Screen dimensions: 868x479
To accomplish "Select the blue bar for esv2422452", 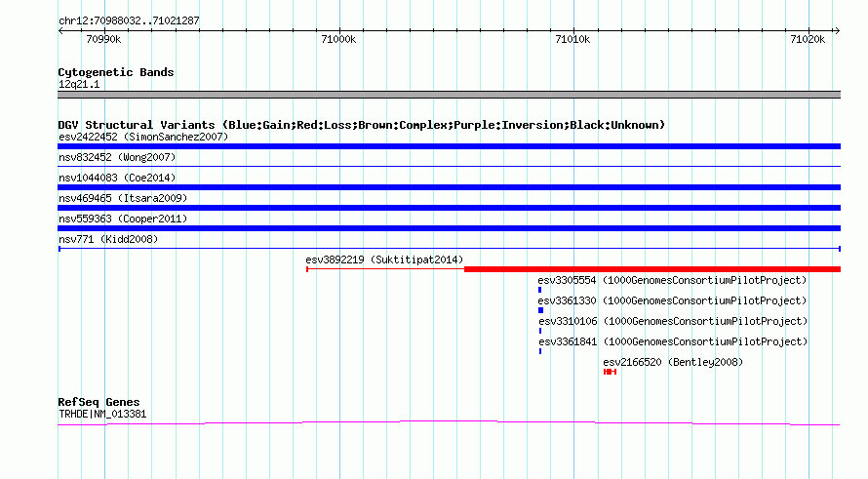I will [x=449, y=146].
